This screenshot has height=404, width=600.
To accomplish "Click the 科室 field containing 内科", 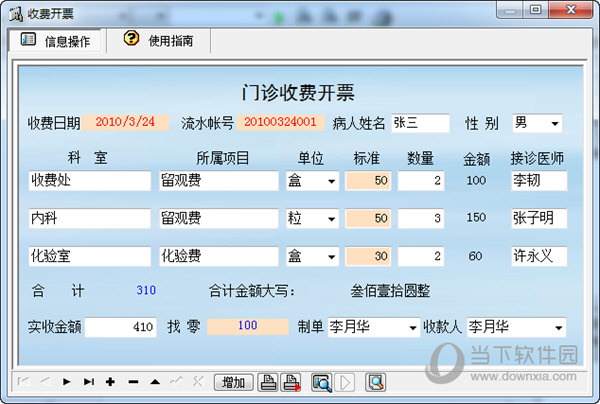I will click(90, 218).
